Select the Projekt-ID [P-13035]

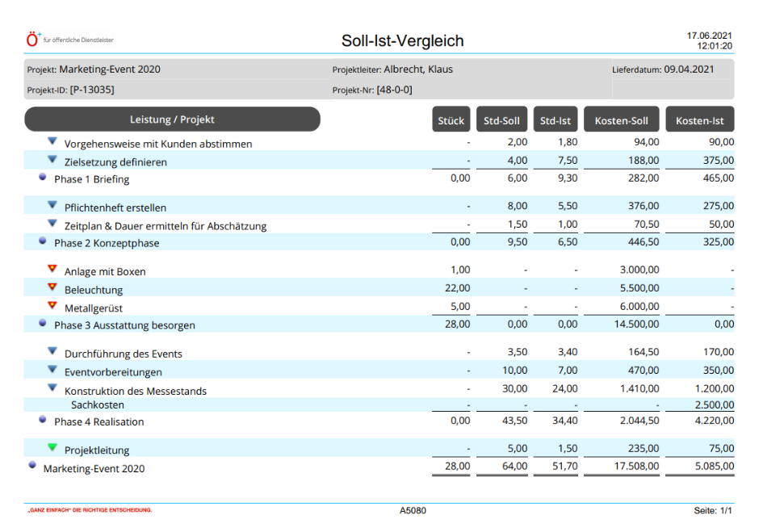tap(92, 90)
